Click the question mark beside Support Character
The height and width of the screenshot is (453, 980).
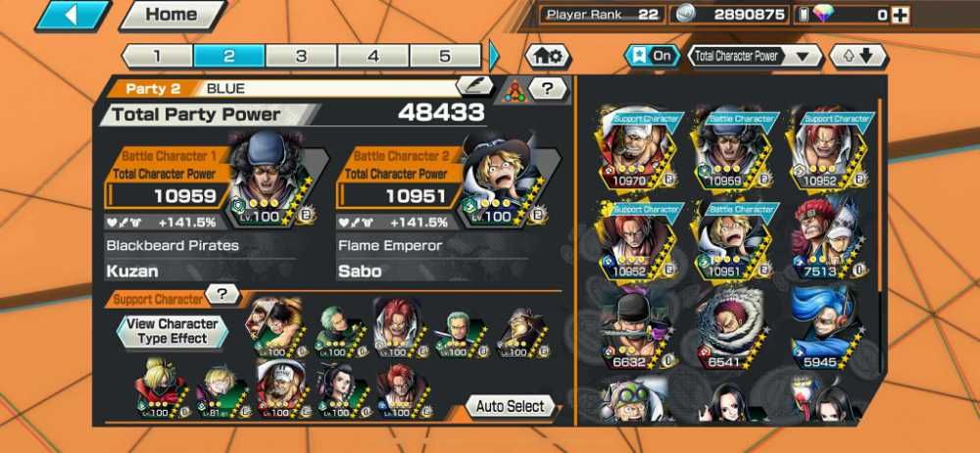tap(222, 293)
